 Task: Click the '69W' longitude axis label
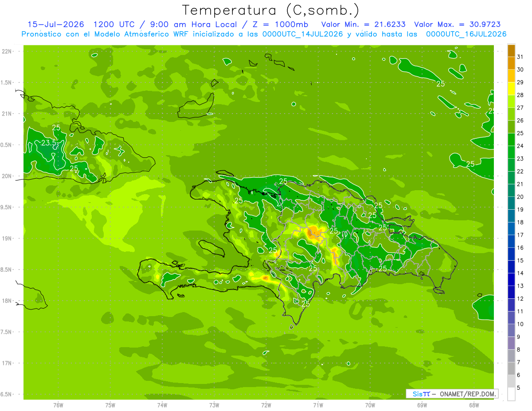click(x=422, y=404)
